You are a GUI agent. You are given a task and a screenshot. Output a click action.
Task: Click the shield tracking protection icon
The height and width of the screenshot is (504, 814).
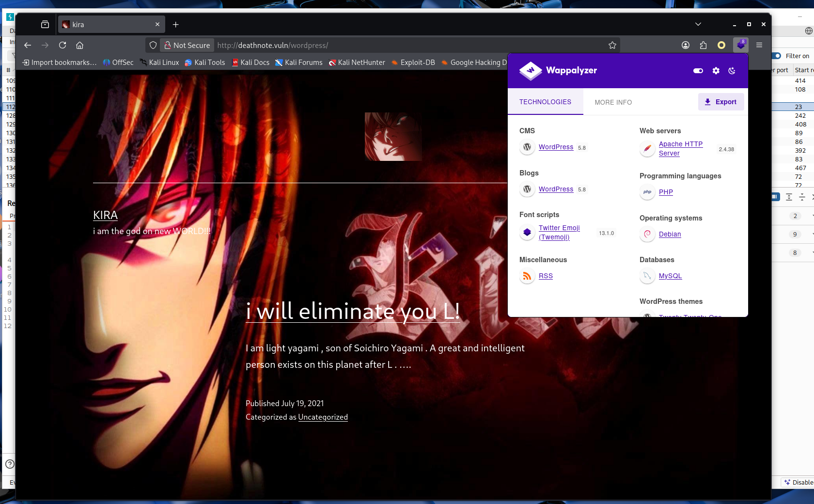click(153, 45)
